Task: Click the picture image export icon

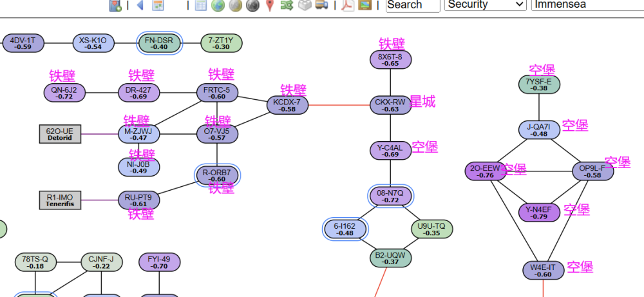Action: coord(365,5)
